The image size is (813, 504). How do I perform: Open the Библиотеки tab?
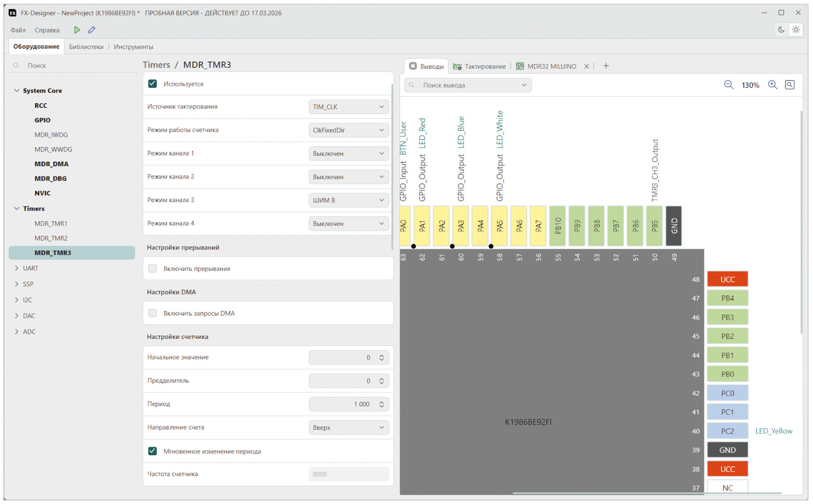point(86,47)
